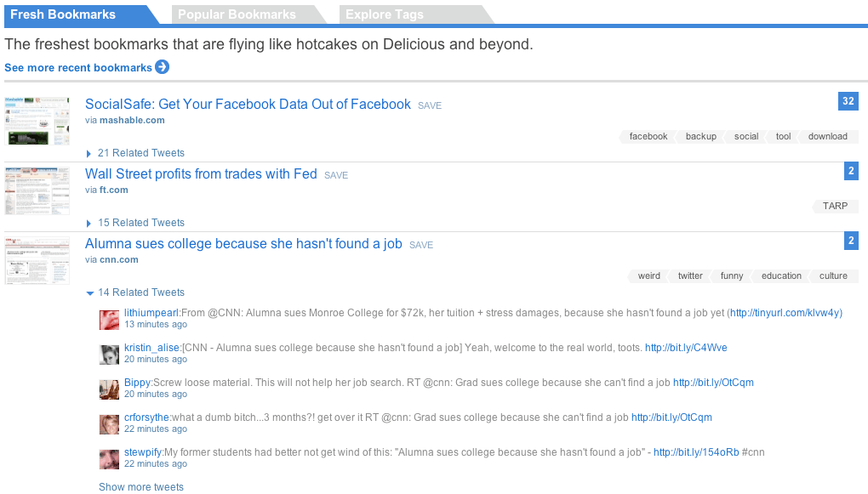Select the twitter tag
This screenshot has width=868, height=494.
click(x=690, y=276)
